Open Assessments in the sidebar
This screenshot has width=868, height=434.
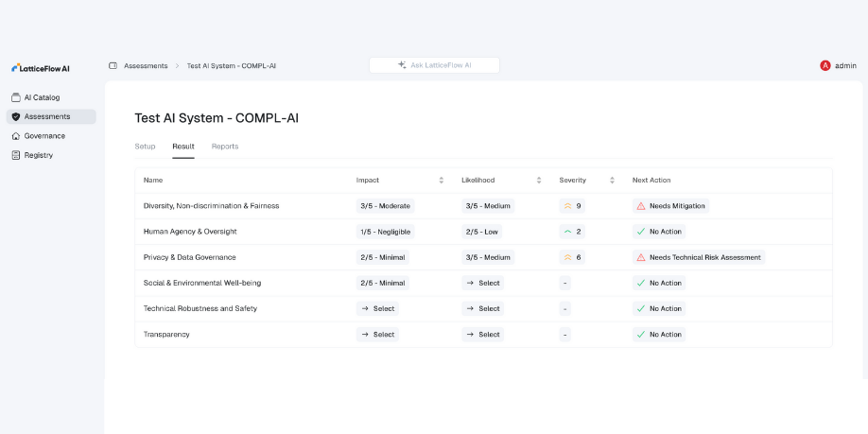pyautogui.click(x=51, y=117)
